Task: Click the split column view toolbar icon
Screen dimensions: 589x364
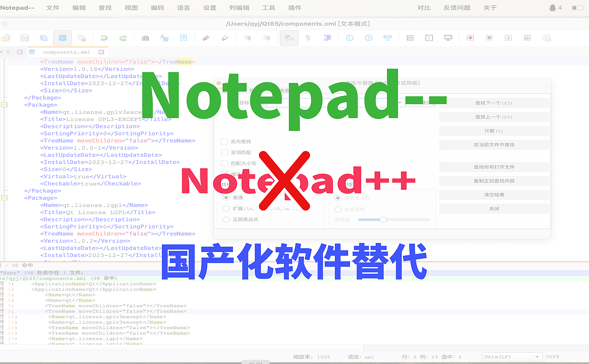Action: coord(429,38)
